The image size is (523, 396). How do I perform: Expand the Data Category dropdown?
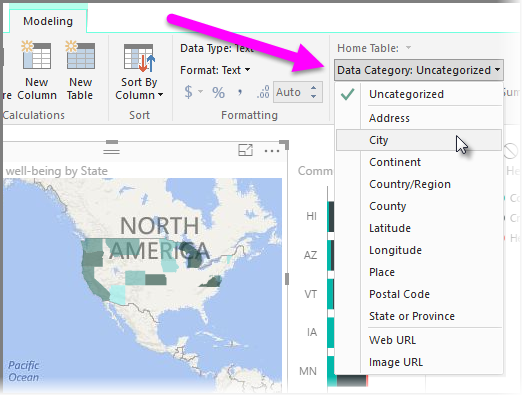click(x=419, y=70)
